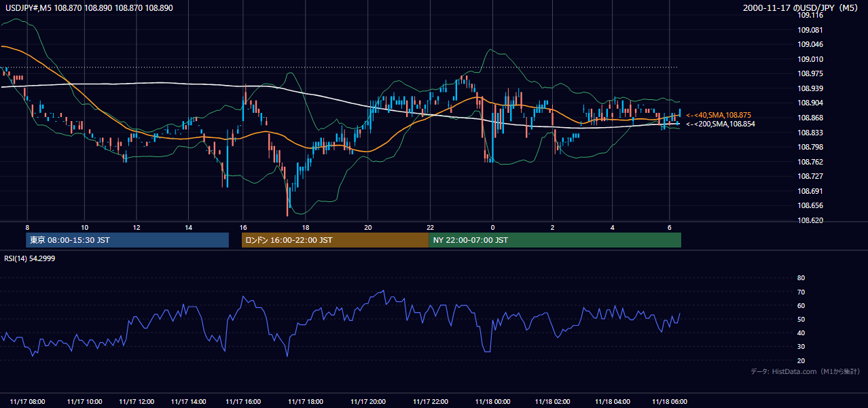Click the 11/17 20:00 time axis label
Screen dimensions: 868x408
pos(368,402)
